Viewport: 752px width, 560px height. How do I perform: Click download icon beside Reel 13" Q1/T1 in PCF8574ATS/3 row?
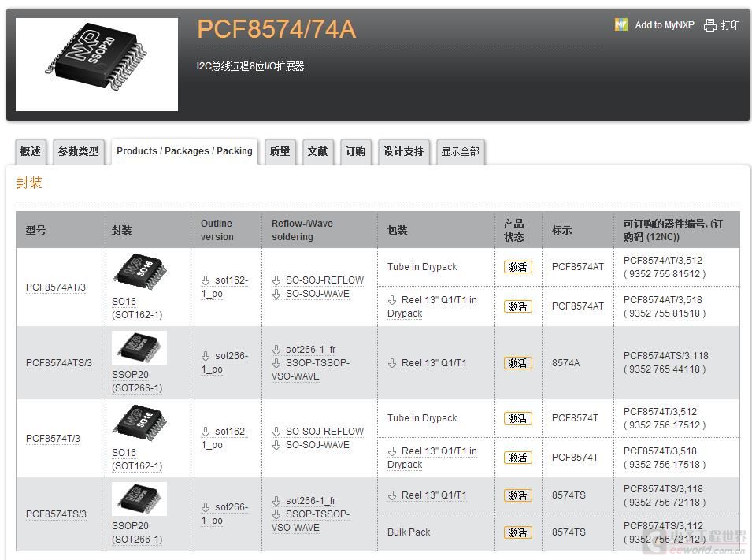tap(392, 363)
